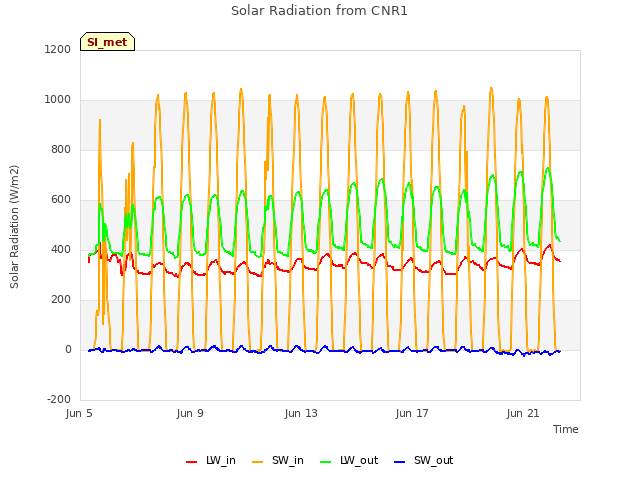Click the x-axis title Time
Viewport: 640px width, 480px height.
point(566,429)
